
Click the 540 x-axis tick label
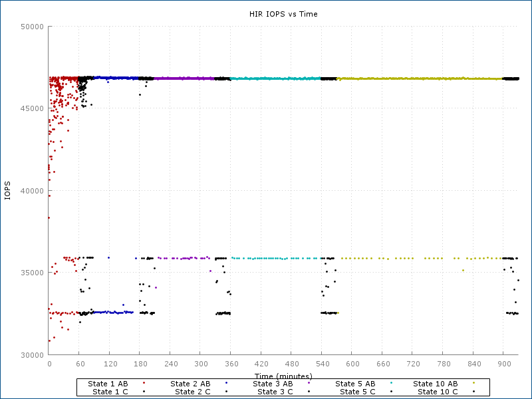click(323, 364)
